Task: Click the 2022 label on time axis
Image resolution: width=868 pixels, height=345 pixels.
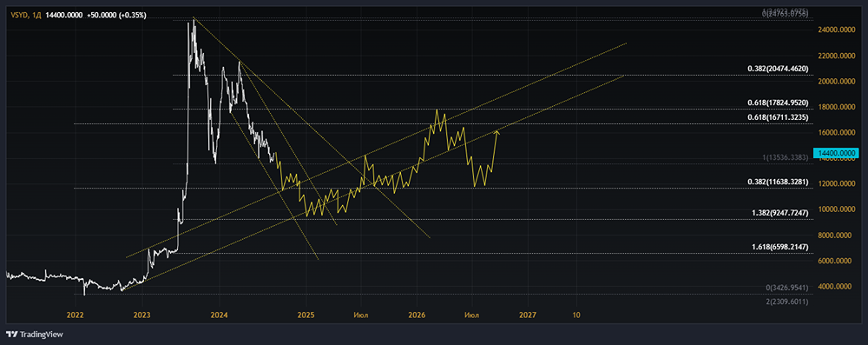Action: [76, 315]
